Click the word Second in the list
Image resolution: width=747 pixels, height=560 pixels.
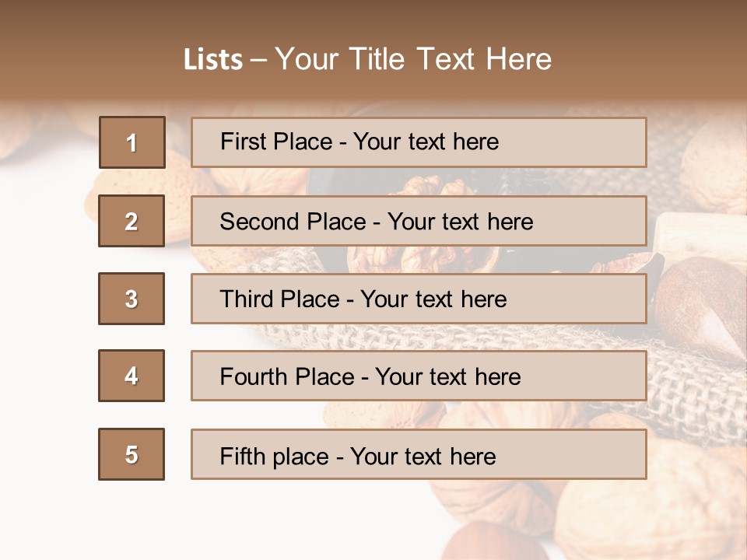point(260,222)
